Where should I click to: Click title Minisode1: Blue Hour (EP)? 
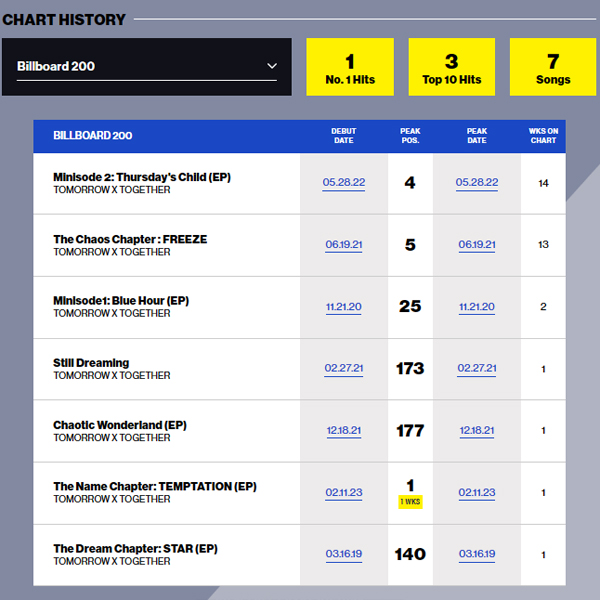tap(121, 301)
